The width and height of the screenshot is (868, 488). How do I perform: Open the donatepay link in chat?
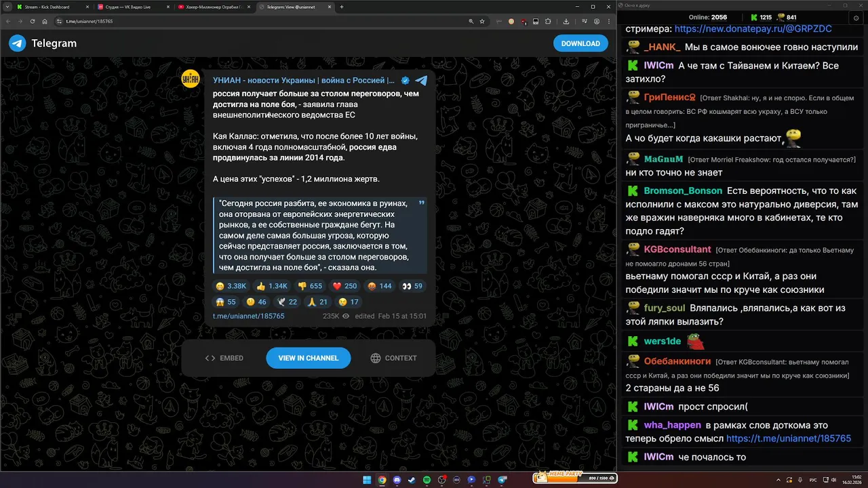click(x=753, y=29)
